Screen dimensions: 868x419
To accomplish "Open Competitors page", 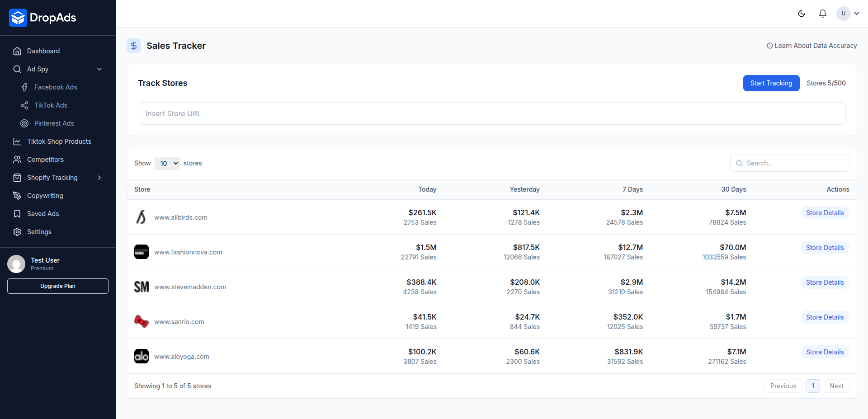I will pos(45,160).
